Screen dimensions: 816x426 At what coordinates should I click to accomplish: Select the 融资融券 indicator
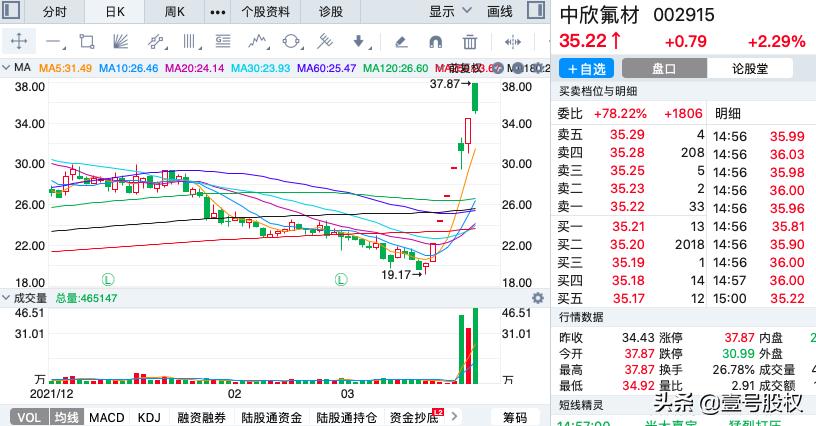[x=201, y=417]
